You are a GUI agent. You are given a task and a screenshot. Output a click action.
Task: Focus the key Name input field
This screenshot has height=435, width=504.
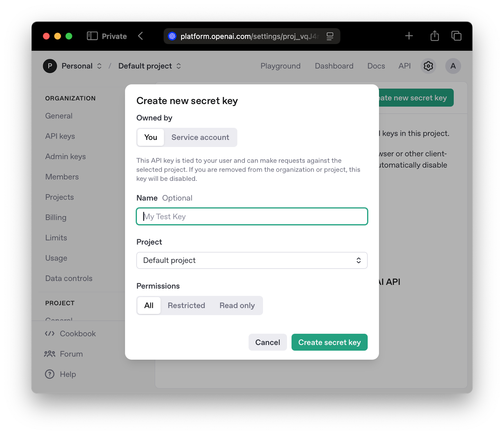pyautogui.click(x=252, y=216)
